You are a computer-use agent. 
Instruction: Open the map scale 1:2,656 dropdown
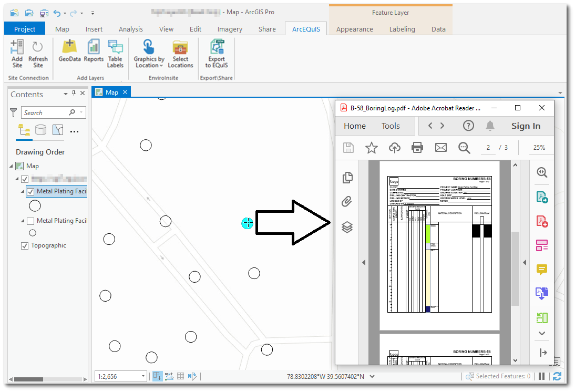[x=143, y=376]
